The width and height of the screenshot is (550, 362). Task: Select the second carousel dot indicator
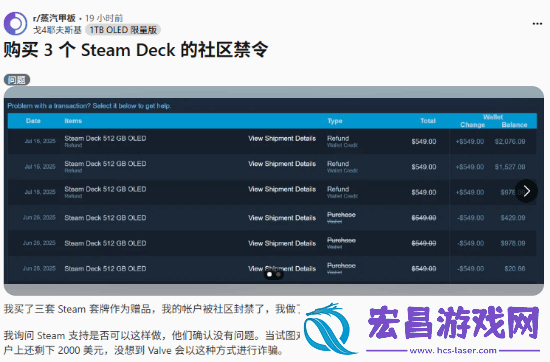coord(278,274)
